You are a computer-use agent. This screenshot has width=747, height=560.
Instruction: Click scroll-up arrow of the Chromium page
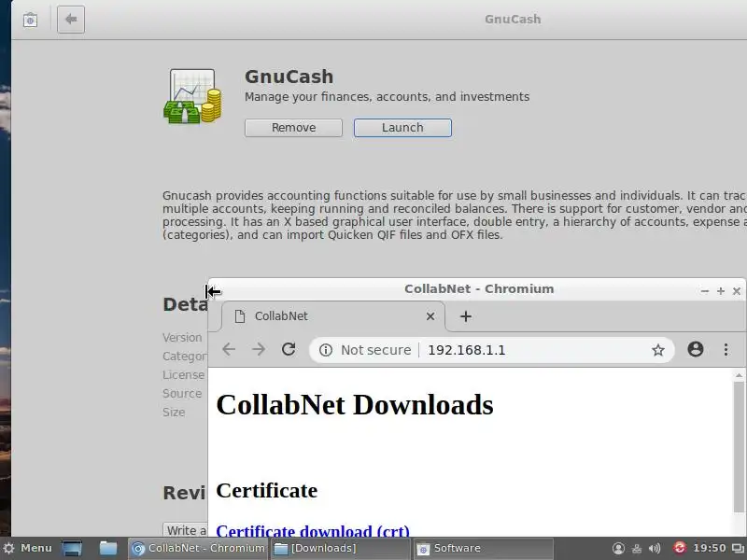tap(739, 376)
